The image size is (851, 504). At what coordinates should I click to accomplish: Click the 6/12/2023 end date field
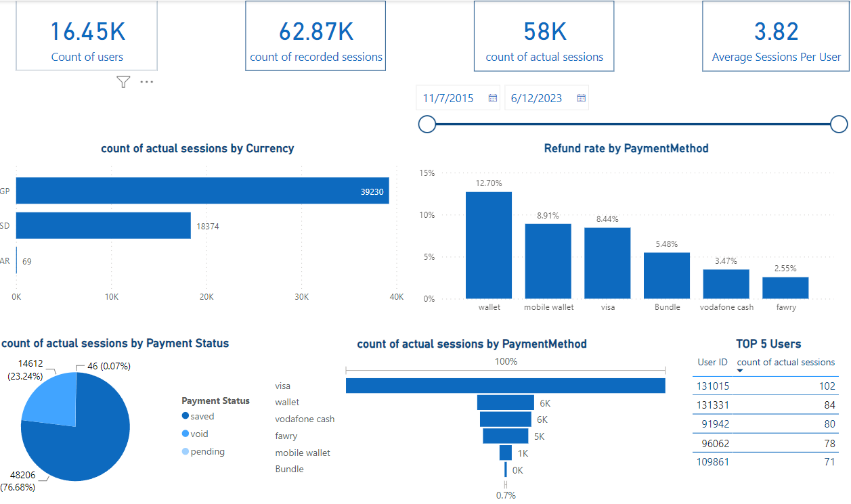coord(536,98)
